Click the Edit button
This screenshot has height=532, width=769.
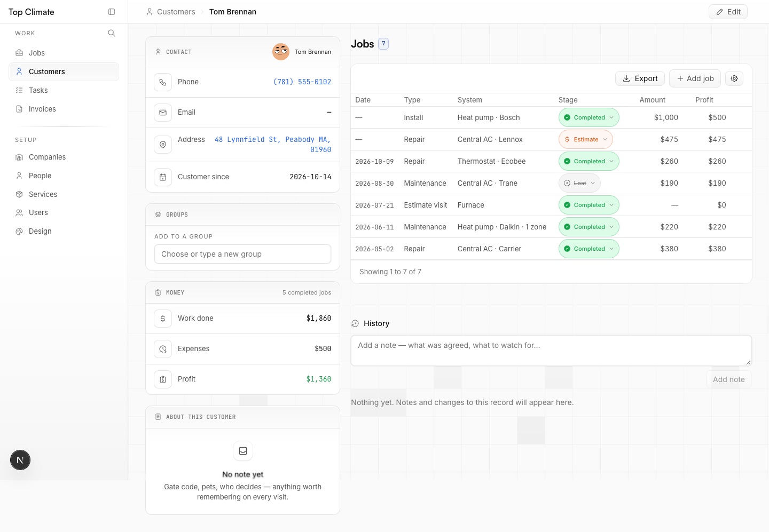(728, 12)
